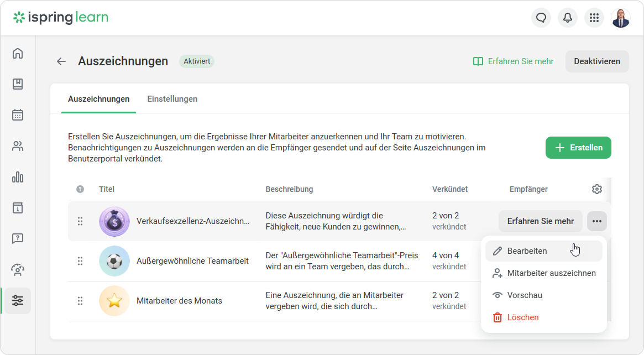Click the table settings gear icon
This screenshot has width=644, height=355.
(x=596, y=189)
